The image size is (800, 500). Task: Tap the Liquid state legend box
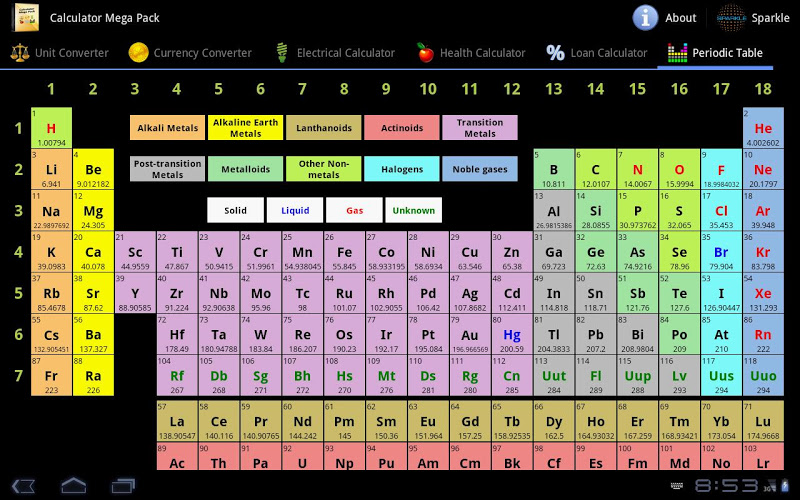295,210
